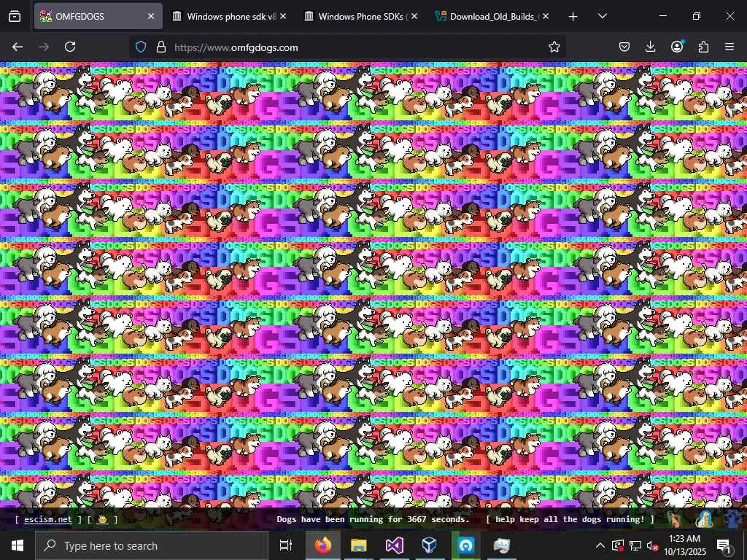The height and width of the screenshot is (560, 747).
Task: Click the white dog icon in footer
Action: click(x=704, y=519)
